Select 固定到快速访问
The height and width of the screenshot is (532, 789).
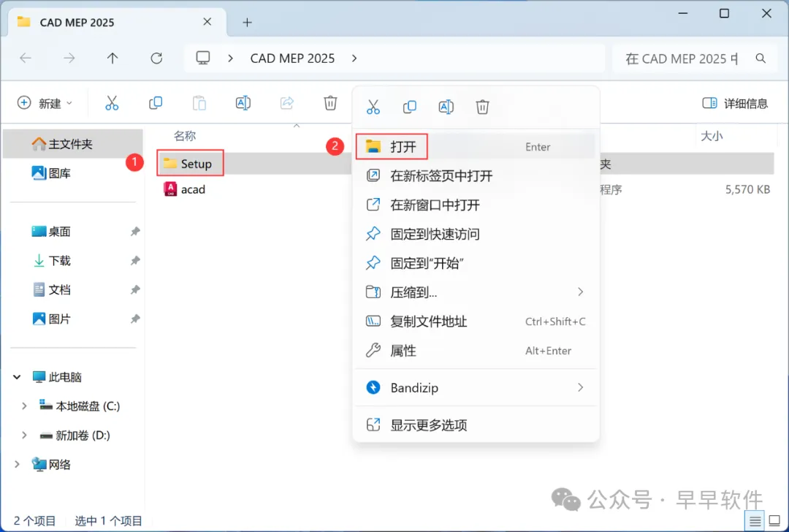(x=476, y=234)
